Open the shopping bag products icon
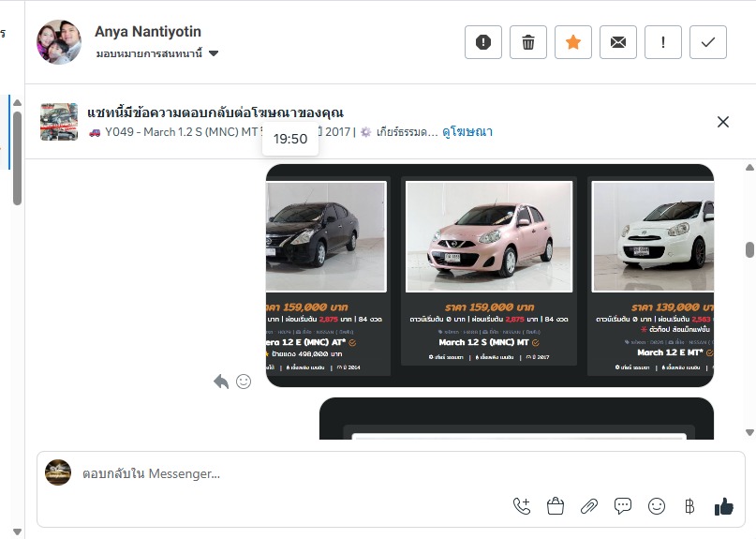Viewport: 756px width, 539px height. 556,506
